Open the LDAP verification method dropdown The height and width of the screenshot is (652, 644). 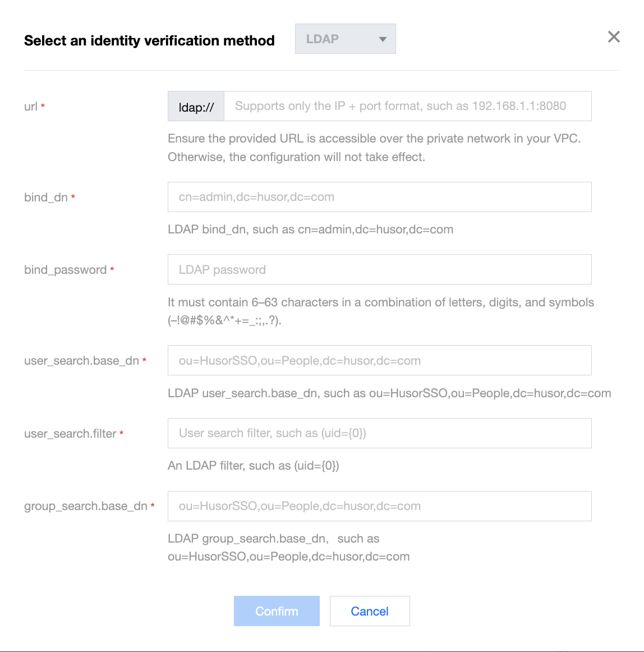point(345,39)
